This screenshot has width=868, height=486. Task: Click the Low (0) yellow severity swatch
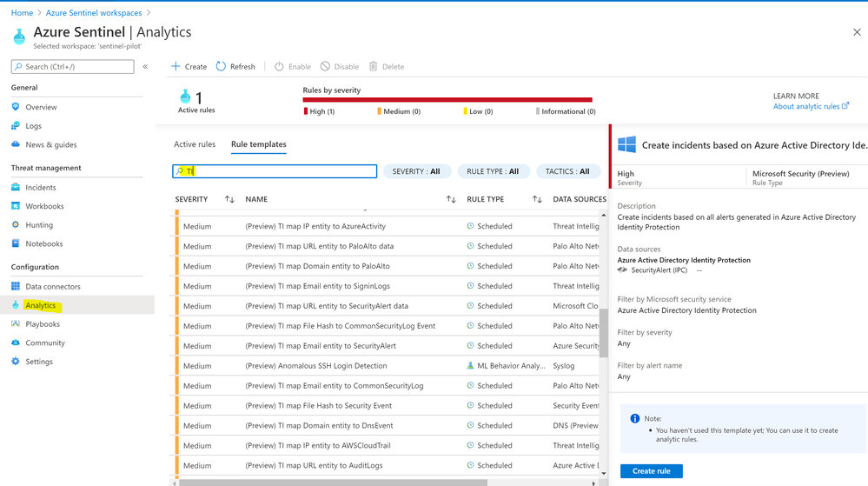(466, 111)
